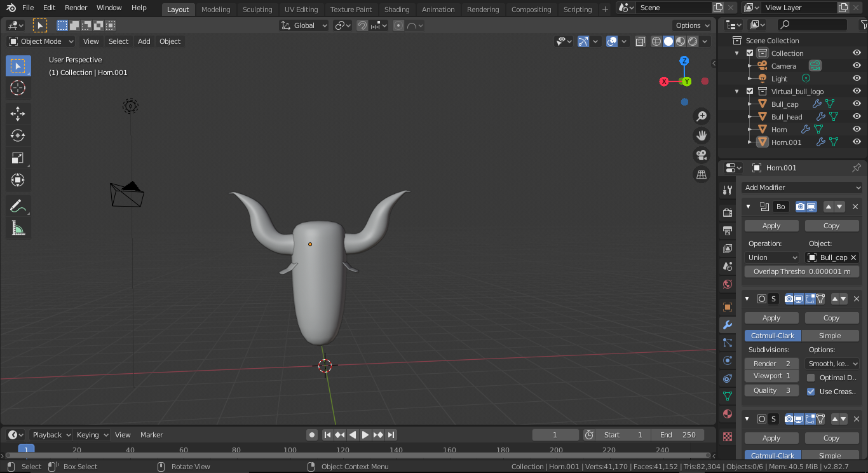Screen dimensions: 868x473
Task: Open the Material properties tab
Action: (728, 414)
